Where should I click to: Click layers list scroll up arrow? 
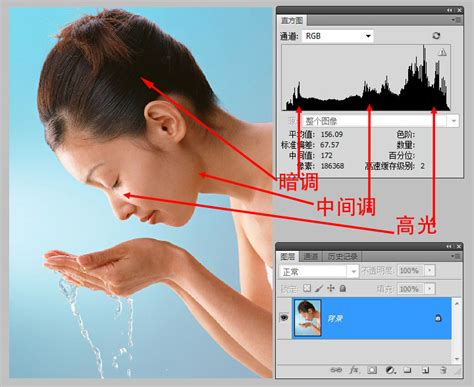[x=457, y=303]
